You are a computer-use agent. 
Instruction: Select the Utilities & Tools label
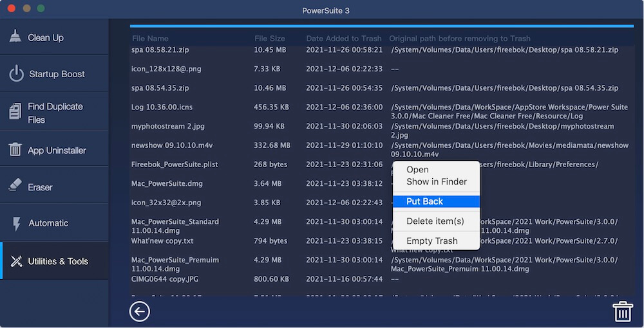(x=58, y=261)
